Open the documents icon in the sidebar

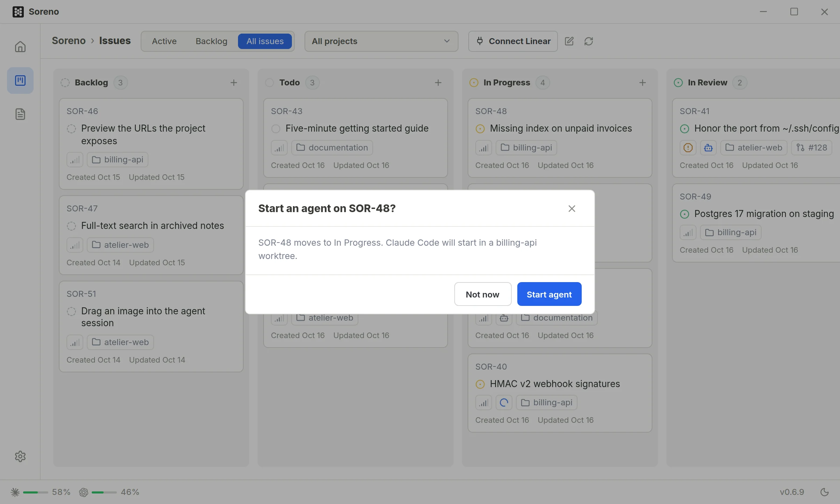[x=20, y=114]
